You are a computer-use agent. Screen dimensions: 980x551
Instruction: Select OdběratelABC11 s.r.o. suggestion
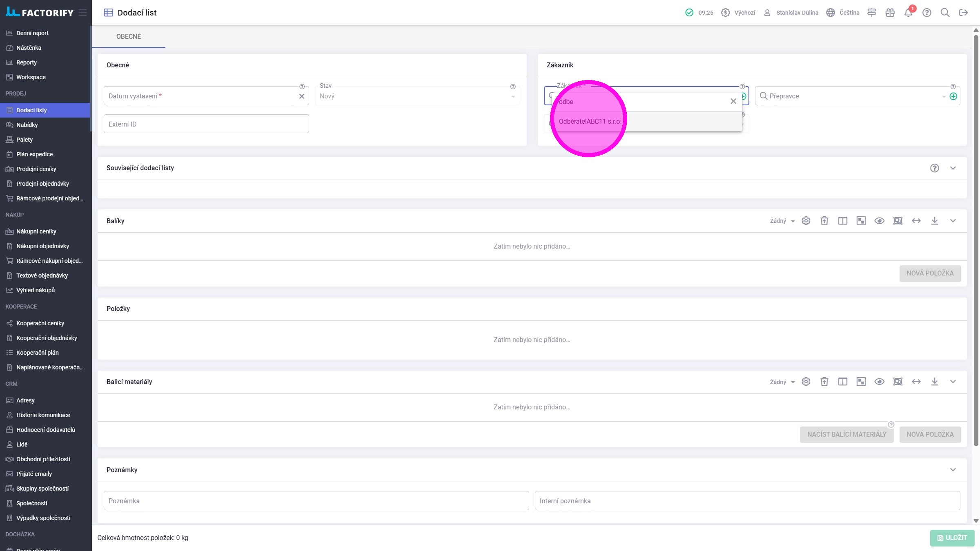590,121
